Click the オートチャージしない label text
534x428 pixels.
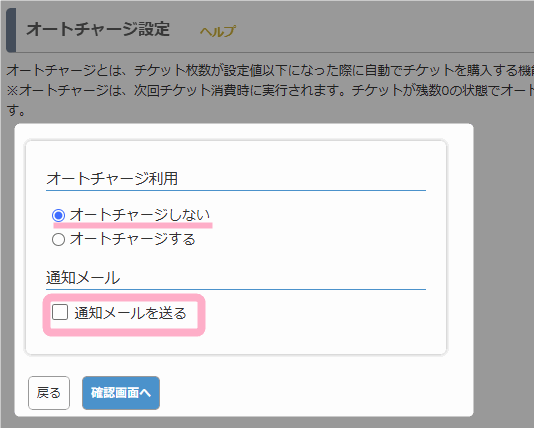click(140, 215)
